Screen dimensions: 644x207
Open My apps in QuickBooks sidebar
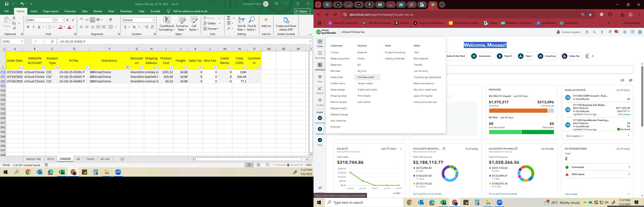click(x=320, y=102)
